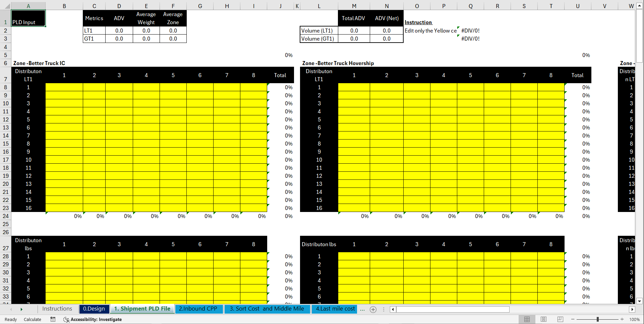Toggle the Calculate indicator in status bar
Screen dimensions: 644x324
point(33,319)
